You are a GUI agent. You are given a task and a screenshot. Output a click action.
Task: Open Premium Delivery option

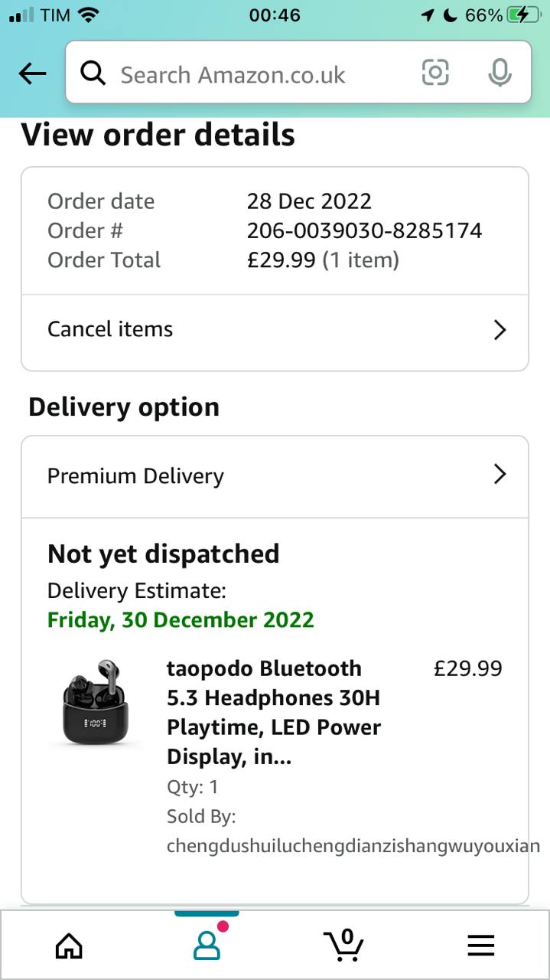click(x=136, y=475)
